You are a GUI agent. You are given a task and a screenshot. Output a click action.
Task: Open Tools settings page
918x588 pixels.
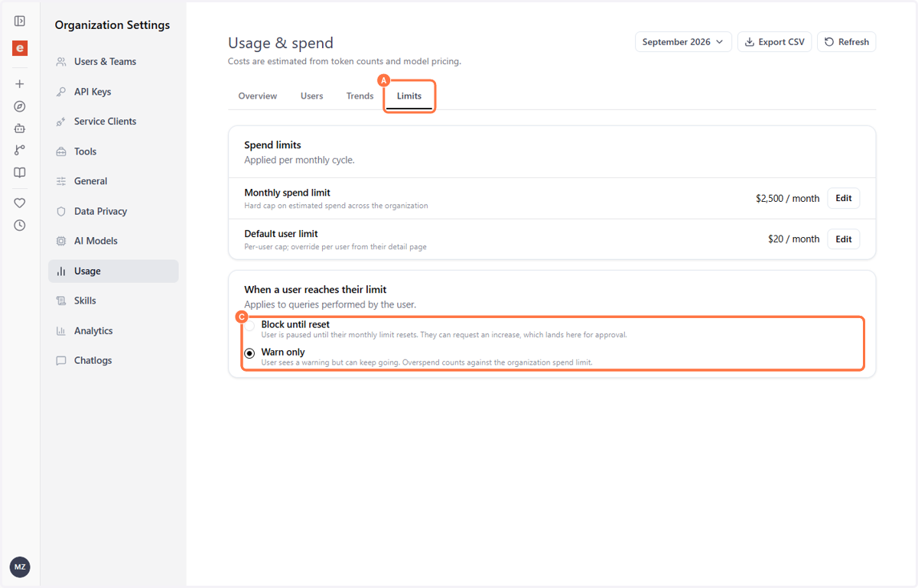(113, 151)
